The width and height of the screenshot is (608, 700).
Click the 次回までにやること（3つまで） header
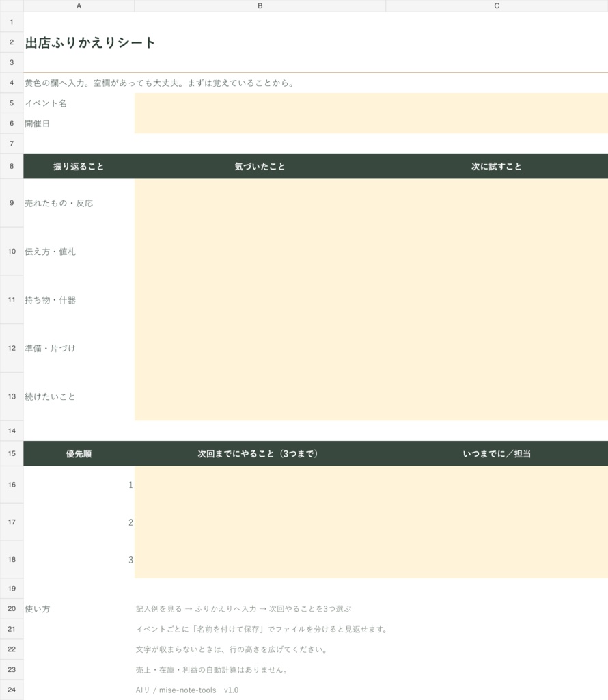coord(260,454)
